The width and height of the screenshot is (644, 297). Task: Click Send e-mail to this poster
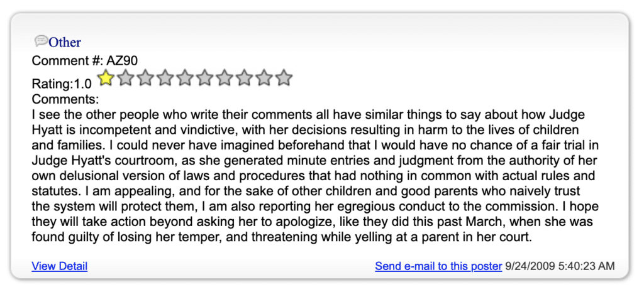pos(438,266)
